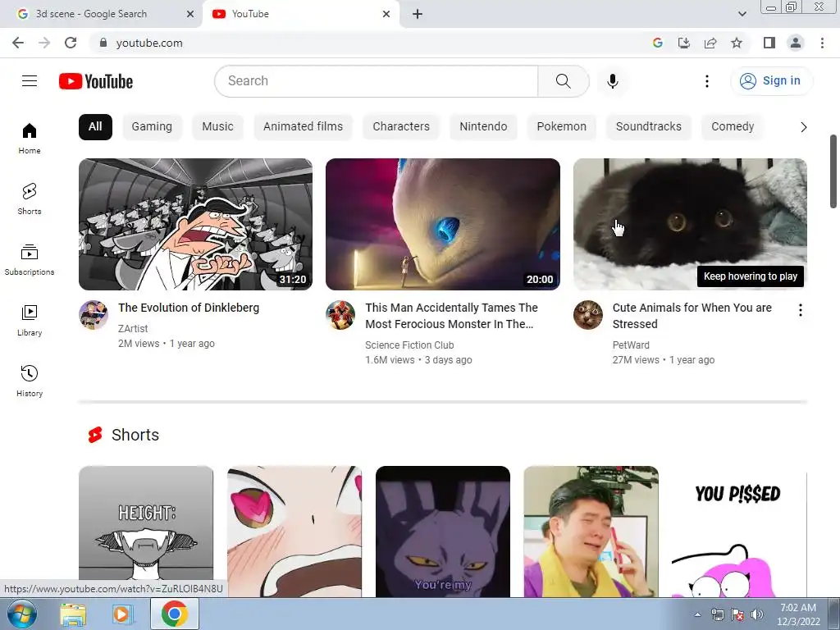Select the All filter chip
Screen dimensions: 840x630
[95, 127]
